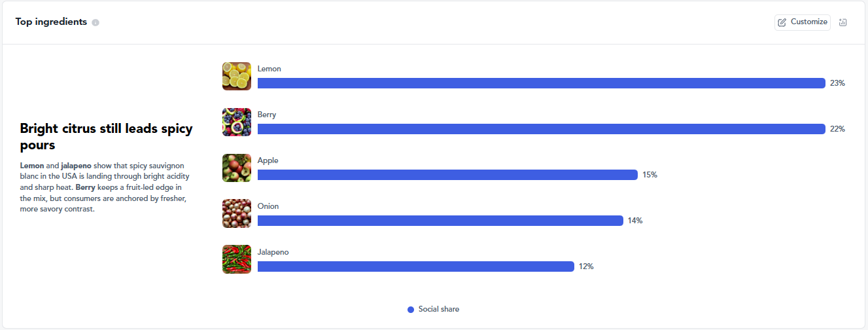Click the Berry 22% bar
This screenshot has width=868, height=330.
coord(542,129)
